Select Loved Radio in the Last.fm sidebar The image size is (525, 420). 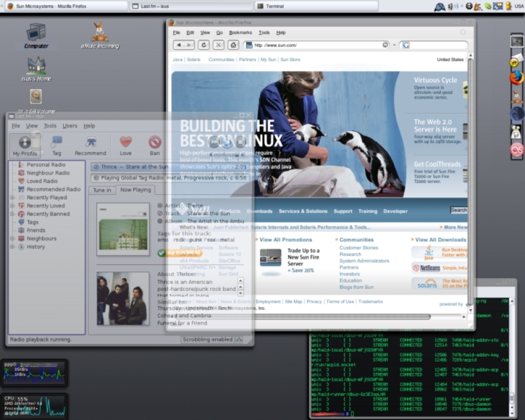click(x=42, y=181)
